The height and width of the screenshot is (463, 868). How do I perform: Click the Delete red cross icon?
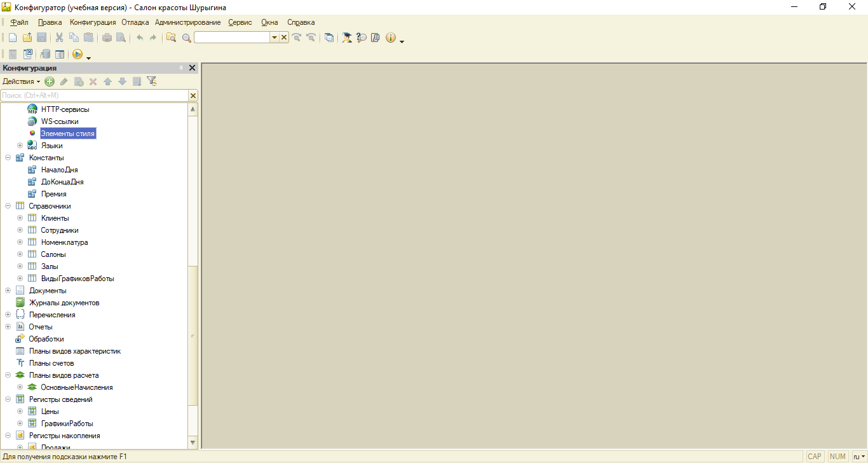pos(93,81)
